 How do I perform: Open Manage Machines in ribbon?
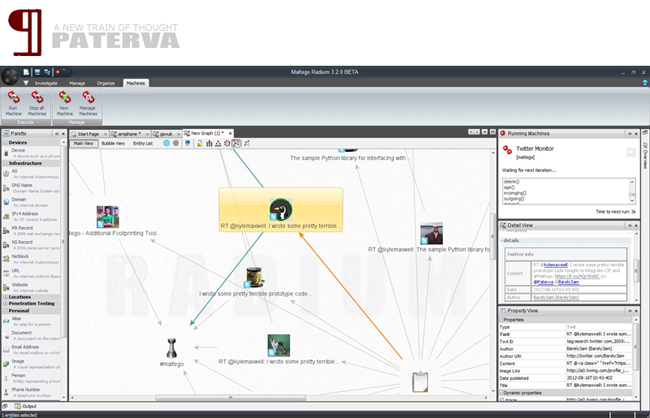click(x=88, y=103)
